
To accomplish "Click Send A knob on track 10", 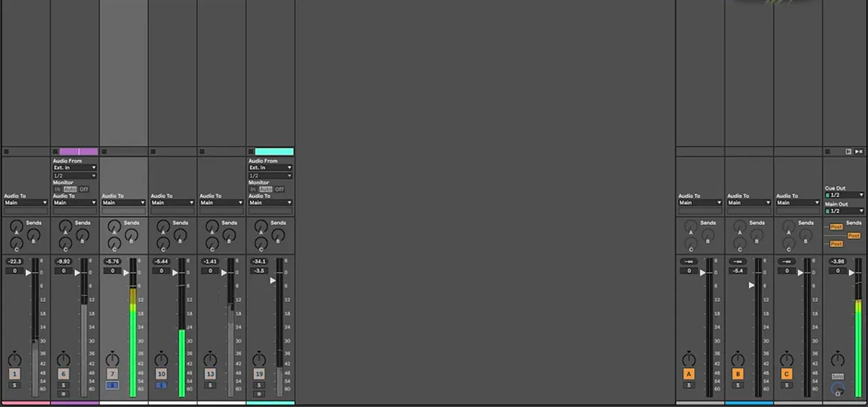I will coord(163,227).
